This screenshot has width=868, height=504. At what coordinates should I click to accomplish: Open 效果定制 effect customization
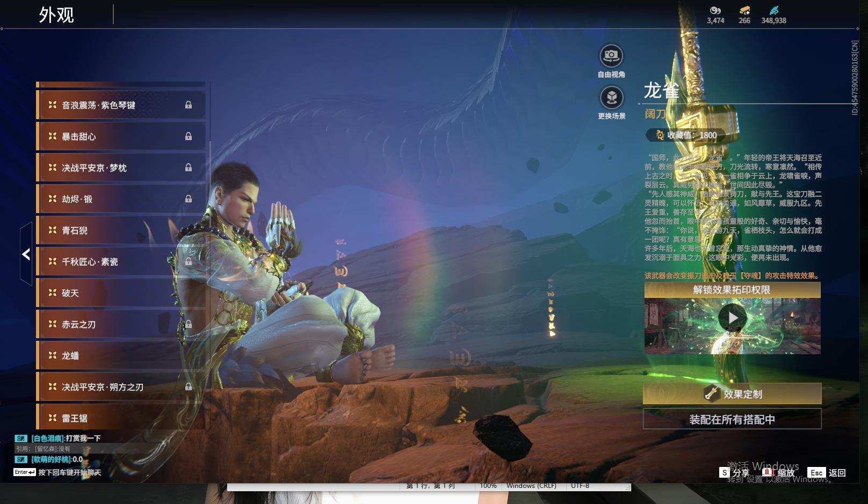point(732,393)
